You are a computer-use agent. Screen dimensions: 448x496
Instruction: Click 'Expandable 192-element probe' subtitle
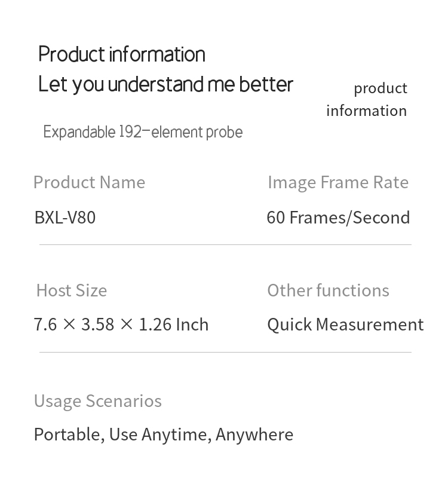click(143, 132)
